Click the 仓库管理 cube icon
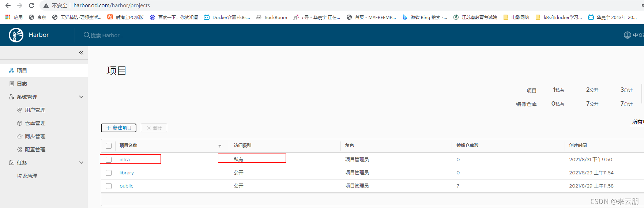The height and width of the screenshot is (208, 644). [x=20, y=123]
